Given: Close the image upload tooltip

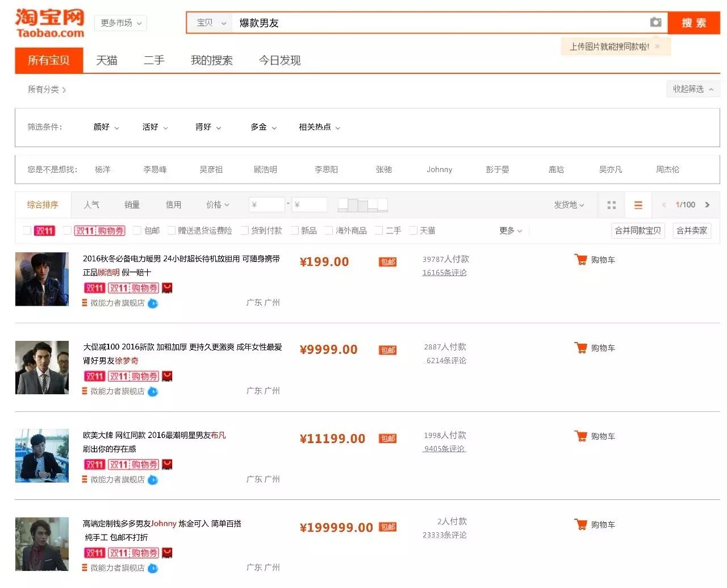Looking at the screenshot, I should pos(657,47).
